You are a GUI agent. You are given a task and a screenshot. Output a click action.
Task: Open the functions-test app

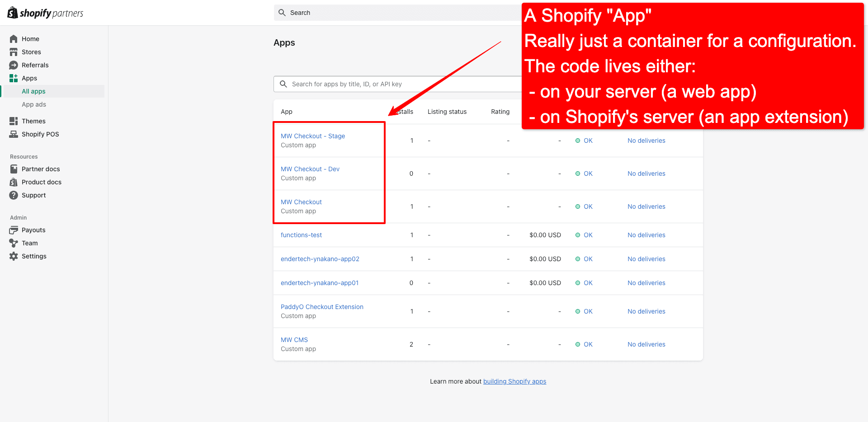click(x=301, y=235)
